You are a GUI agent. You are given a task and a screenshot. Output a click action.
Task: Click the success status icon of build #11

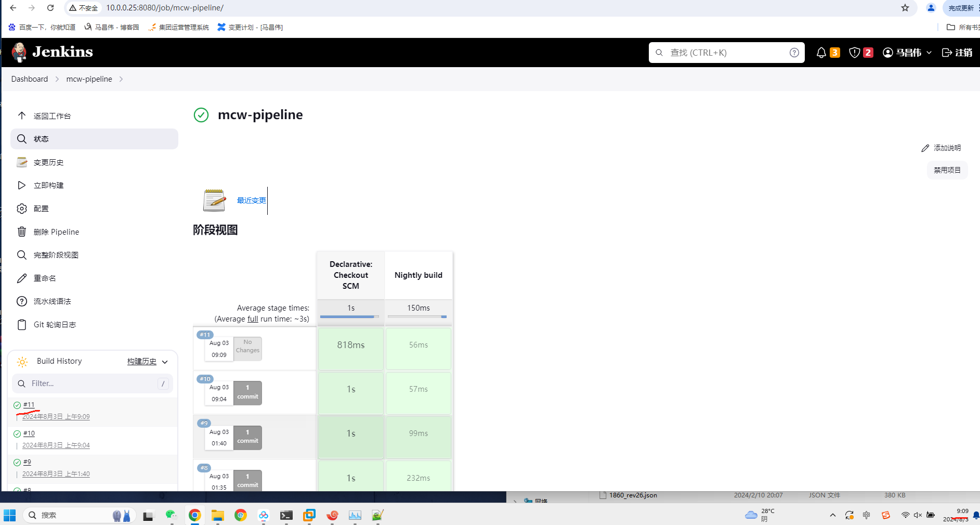coord(17,405)
